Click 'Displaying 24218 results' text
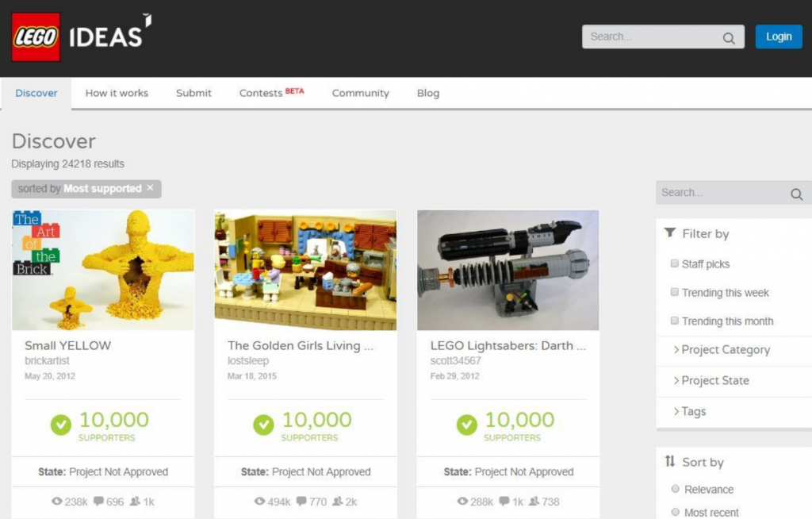The width and height of the screenshot is (812, 519). [x=68, y=163]
